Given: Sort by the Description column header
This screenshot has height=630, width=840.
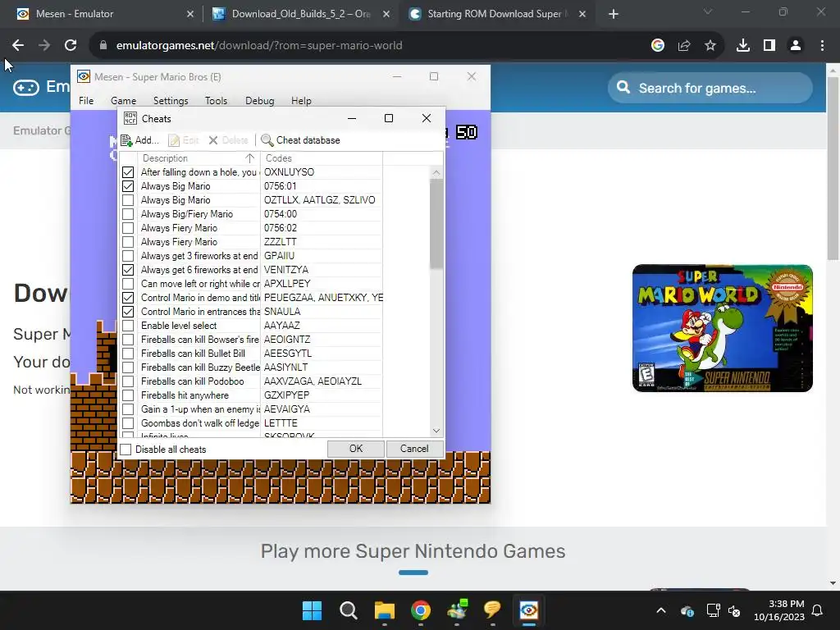Looking at the screenshot, I should 199,158.
